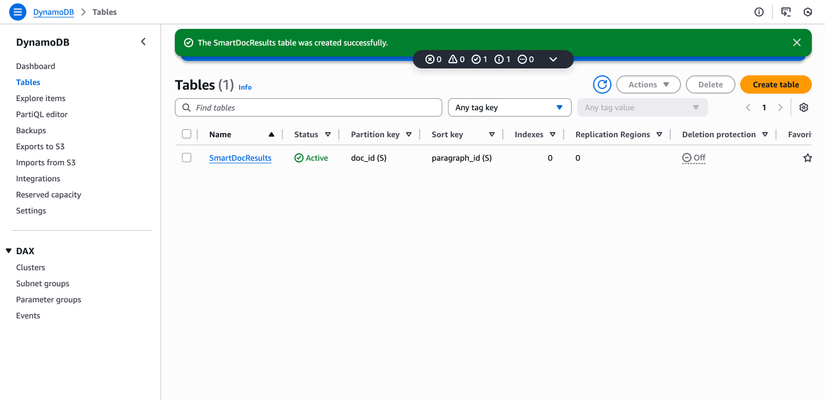The image size is (825, 400).
Task: Open DAX Events page
Action: pos(28,316)
